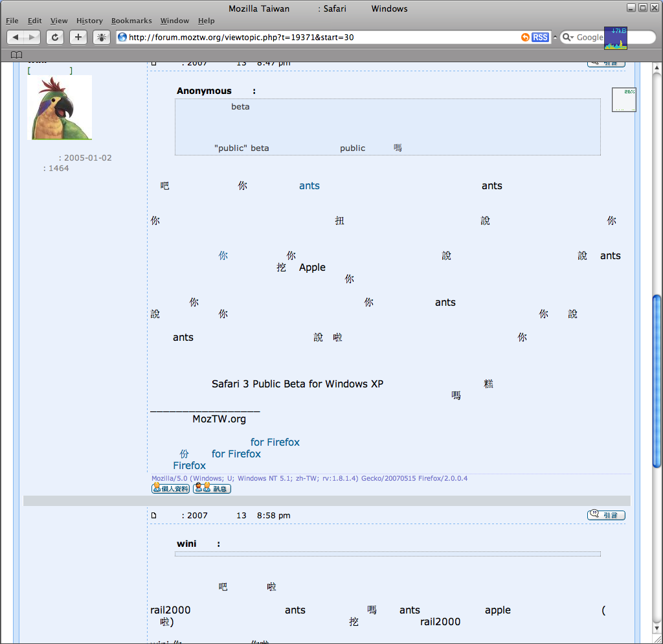Click the orange SnapBack arrow in the address bar
Image resolution: width=663 pixels, height=644 pixels.
pyautogui.click(x=524, y=37)
